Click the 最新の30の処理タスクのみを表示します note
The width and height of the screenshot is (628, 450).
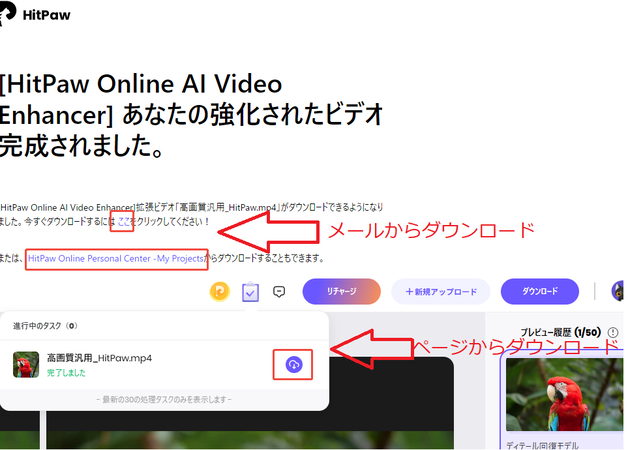[164, 400]
